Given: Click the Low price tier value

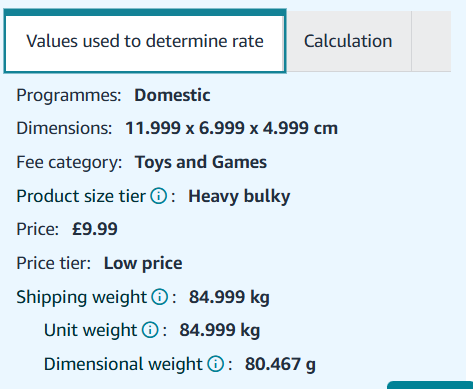Looking at the screenshot, I should point(143,263).
